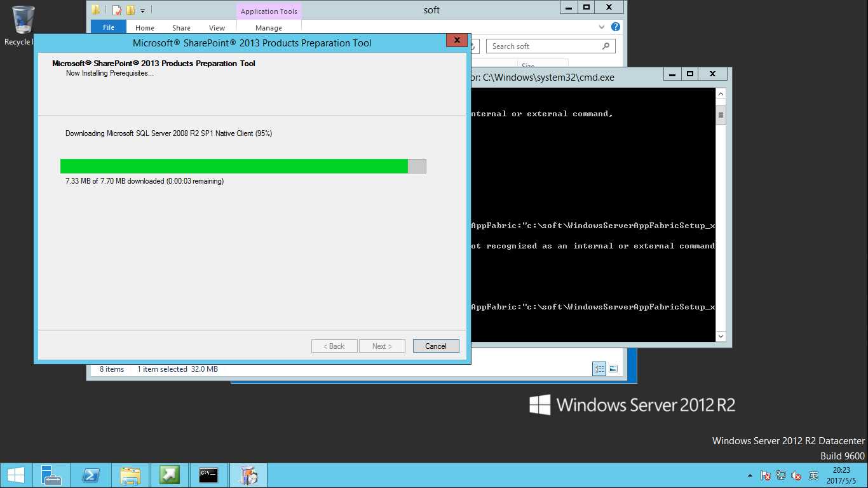Viewport: 868px width, 488px height.
Task: Close the cmd.exe window
Action: 713,74
